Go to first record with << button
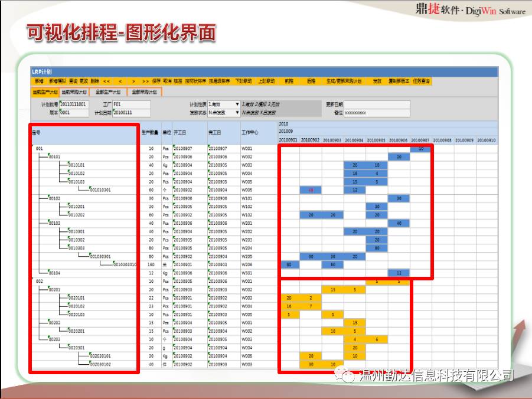Screen dimensions: 532x399 (x=106, y=81)
